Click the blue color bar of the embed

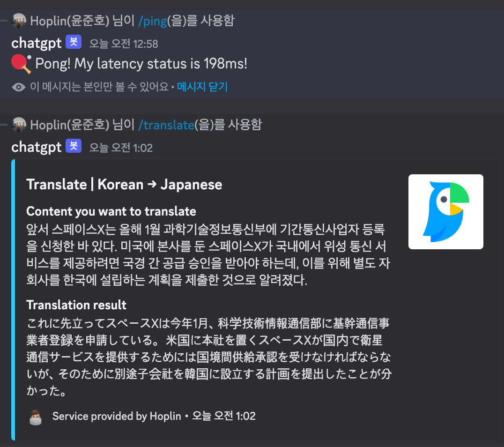pos(13,300)
